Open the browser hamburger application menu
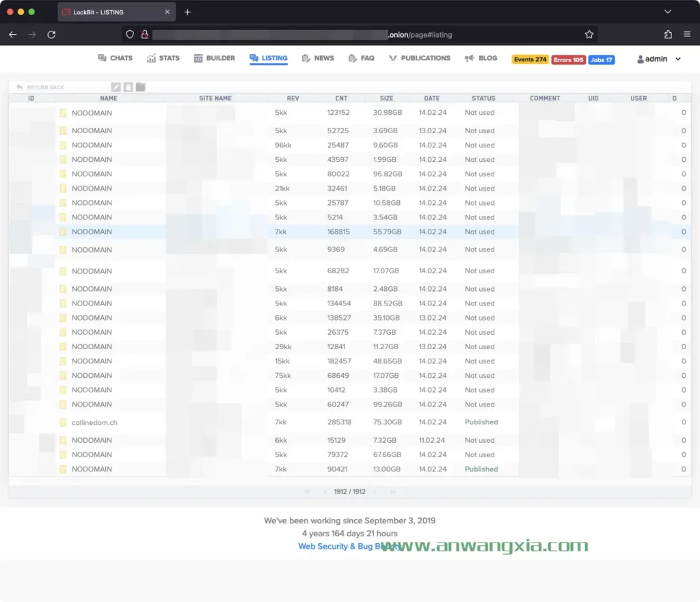700x602 pixels. coord(687,34)
